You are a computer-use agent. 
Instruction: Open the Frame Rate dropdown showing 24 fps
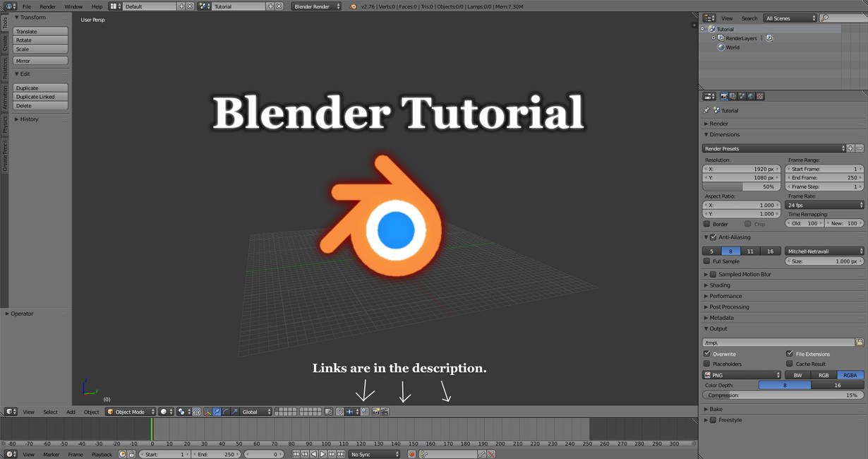click(824, 205)
